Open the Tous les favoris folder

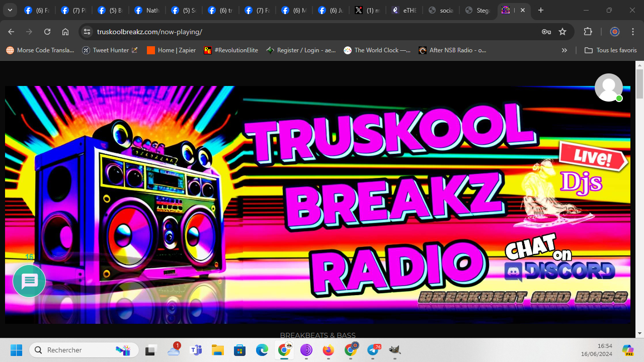611,50
